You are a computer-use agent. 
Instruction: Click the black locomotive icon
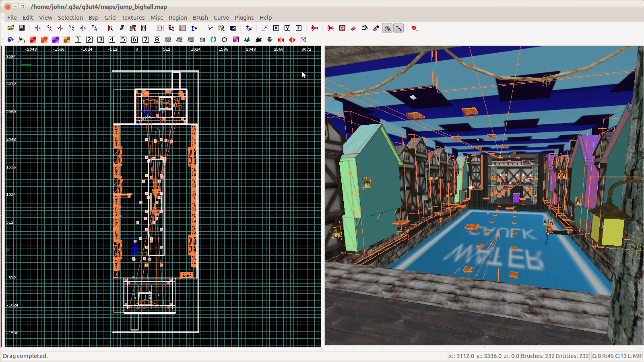(258, 39)
